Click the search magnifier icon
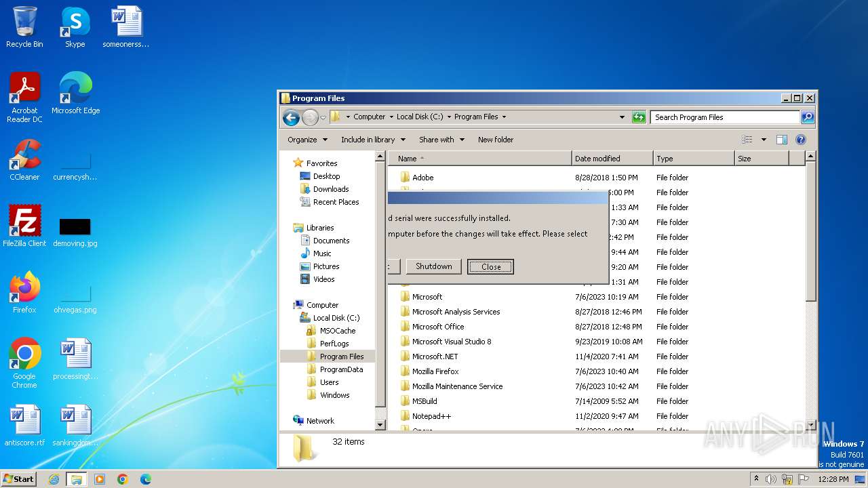The height and width of the screenshot is (488, 868). [807, 117]
